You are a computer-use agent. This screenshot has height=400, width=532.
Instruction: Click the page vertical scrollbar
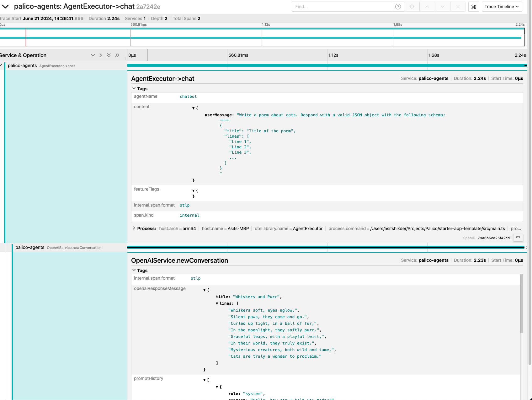click(x=530, y=182)
